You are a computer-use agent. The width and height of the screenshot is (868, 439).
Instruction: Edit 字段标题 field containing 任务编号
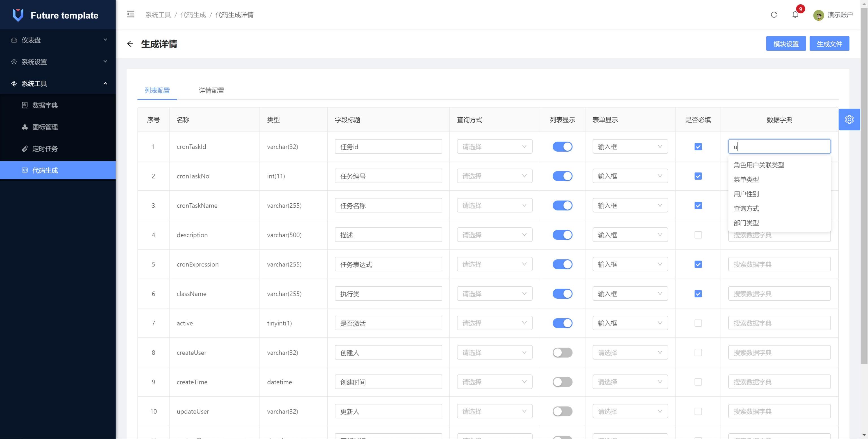click(388, 176)
